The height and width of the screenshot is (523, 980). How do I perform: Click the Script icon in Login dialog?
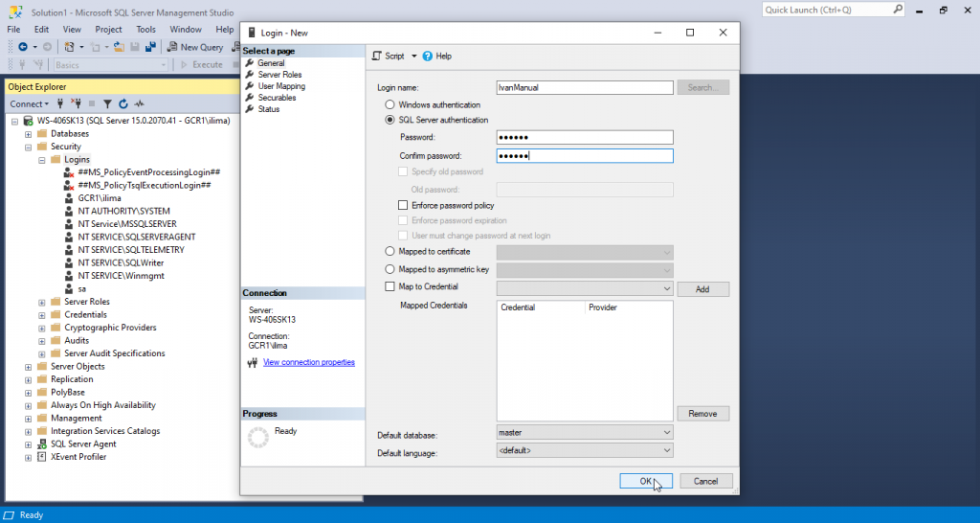(x=376, y=57)
